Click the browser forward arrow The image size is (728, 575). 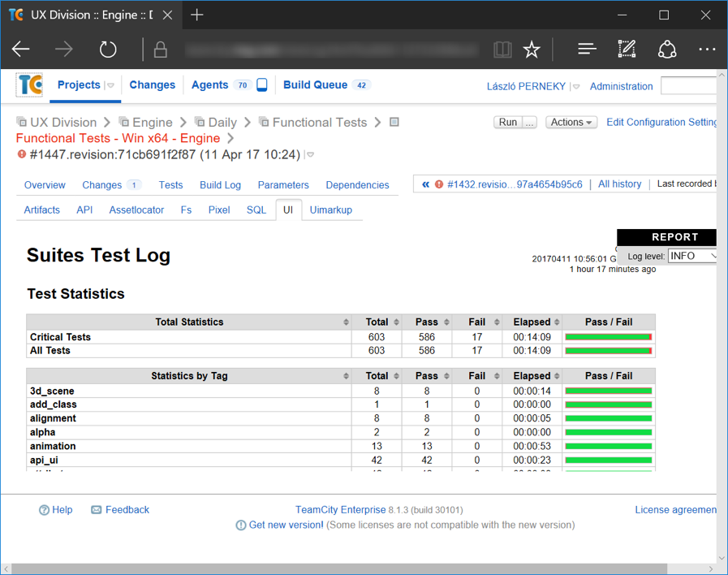tap(64, 49)
